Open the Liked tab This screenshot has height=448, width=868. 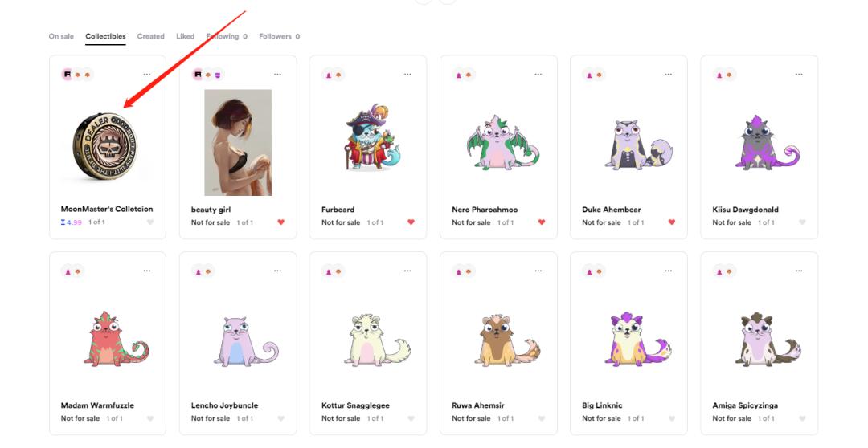tap(185, 36)
